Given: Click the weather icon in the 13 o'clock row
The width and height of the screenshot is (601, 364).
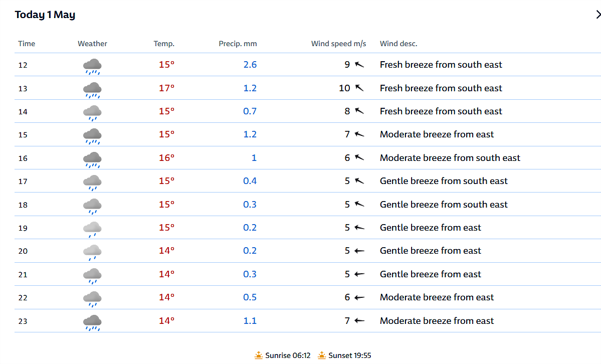Looking at the screenshot, I should [x=92, y=90].
